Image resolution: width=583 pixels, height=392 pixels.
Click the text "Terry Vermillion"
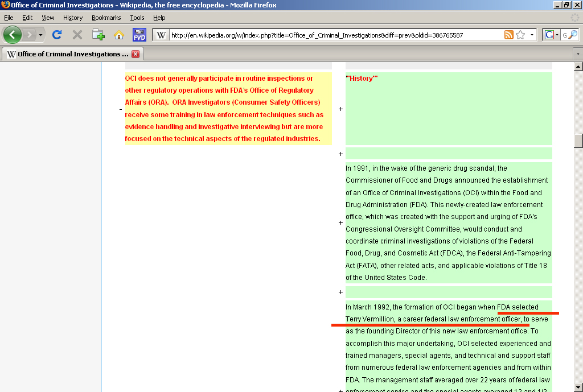(369, 319)
